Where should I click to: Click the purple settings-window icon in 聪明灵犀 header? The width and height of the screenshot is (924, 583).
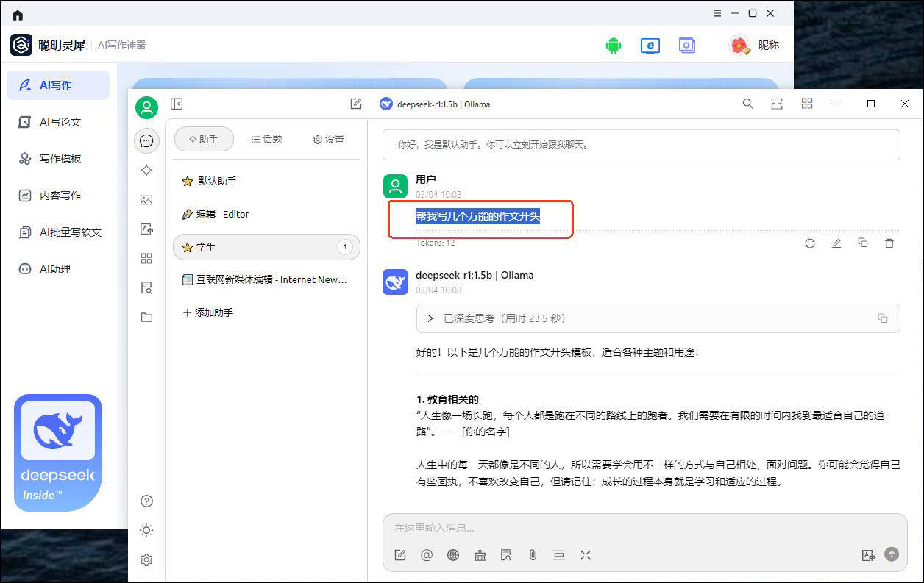tap(686, 46)
